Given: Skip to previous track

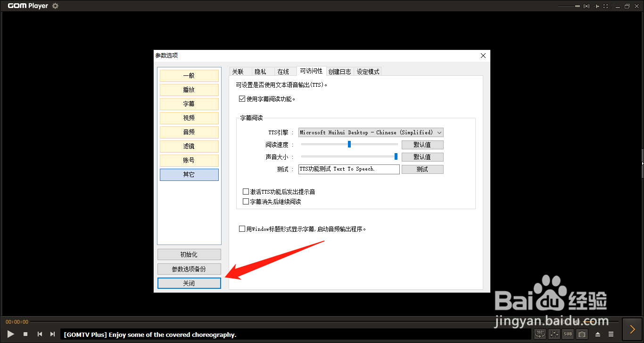Looking at the screenshot, I should click(40, 334).
